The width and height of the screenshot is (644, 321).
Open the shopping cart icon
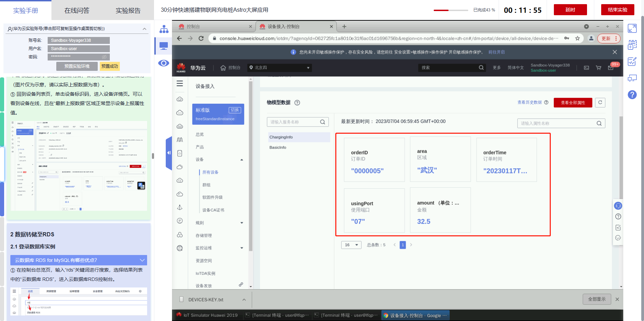(598, 68)
